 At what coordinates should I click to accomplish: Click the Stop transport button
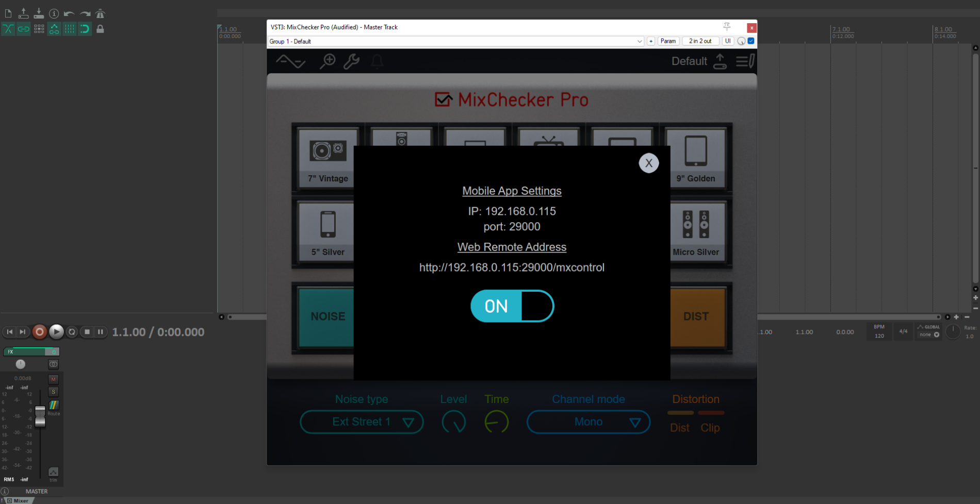(87, 332)
